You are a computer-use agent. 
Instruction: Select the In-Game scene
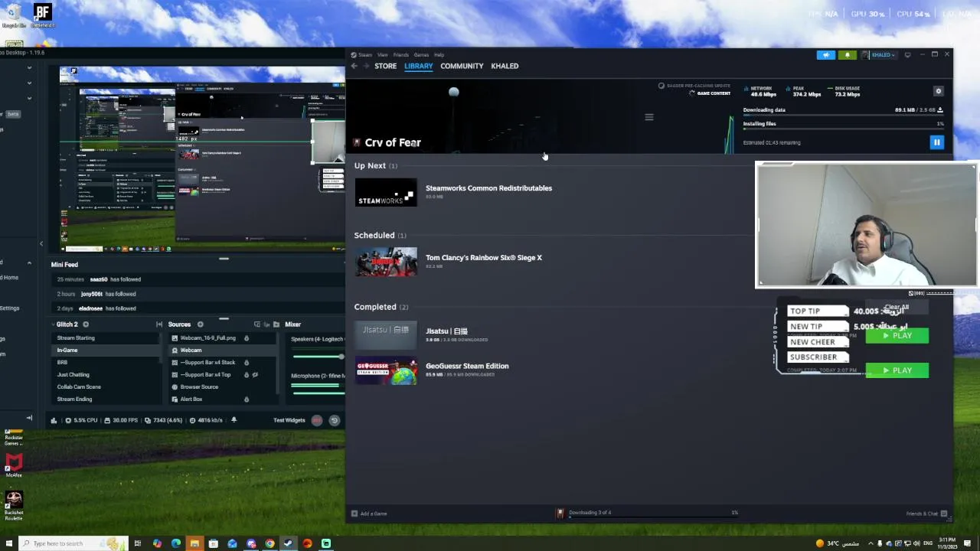click(x=106, y=350)
